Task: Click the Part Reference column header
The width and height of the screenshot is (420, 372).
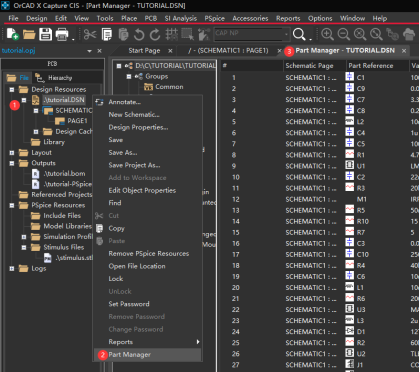Action: point(377,66)
